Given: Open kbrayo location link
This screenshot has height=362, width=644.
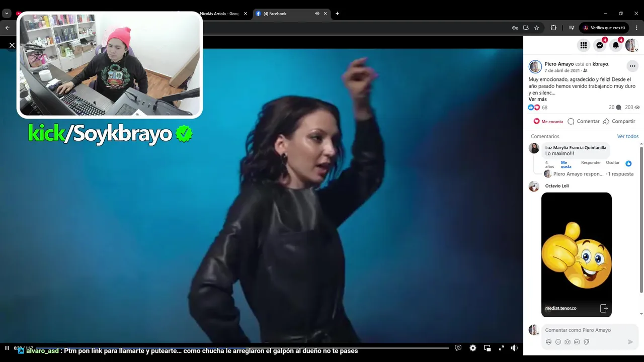Looking at the screenshot, I should tap(600, 64).
